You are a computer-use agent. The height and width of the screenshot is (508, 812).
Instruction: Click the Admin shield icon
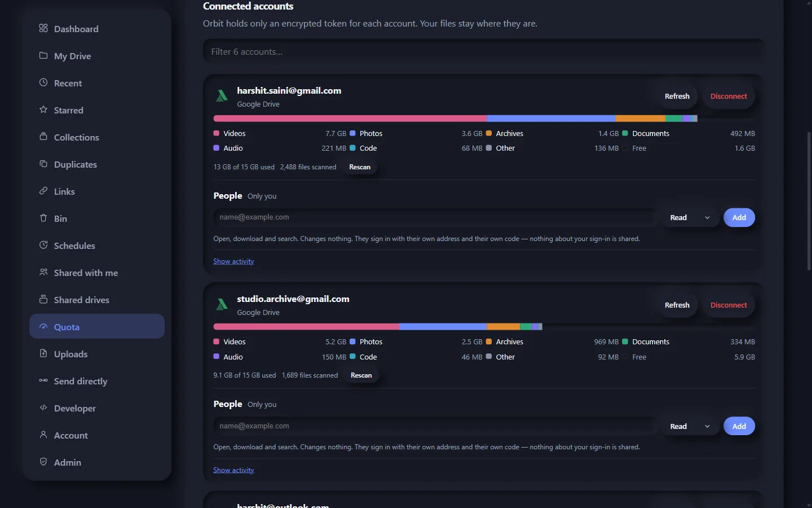43,462
